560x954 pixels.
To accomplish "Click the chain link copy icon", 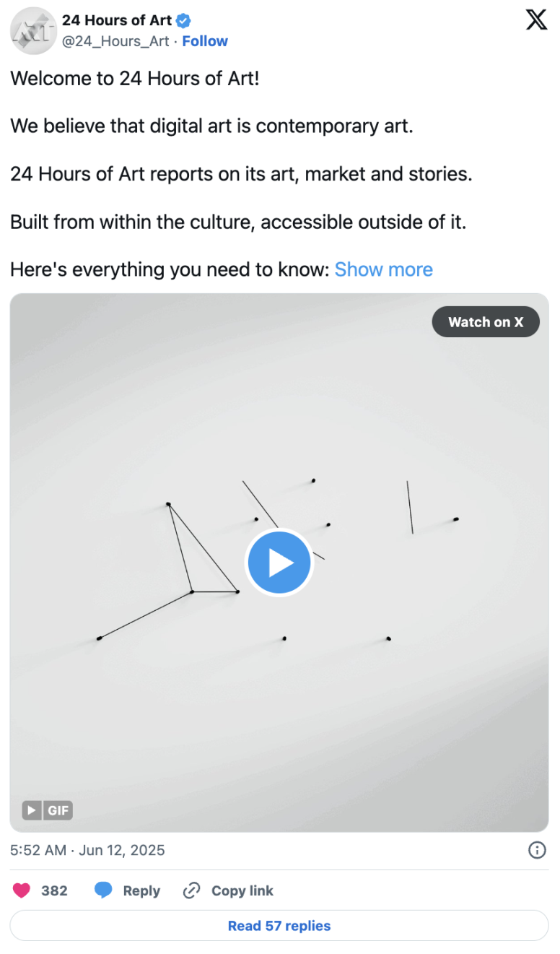I will pos(191,890).
